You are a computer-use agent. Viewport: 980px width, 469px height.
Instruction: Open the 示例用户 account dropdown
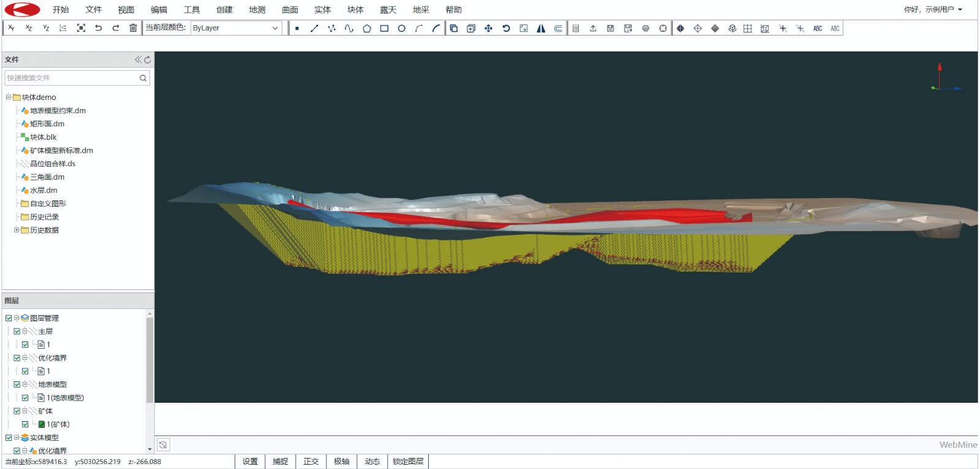(933, 10)
